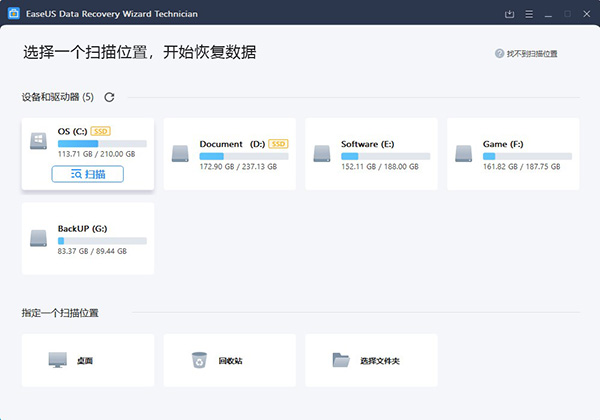Select the Document (D:) drive icon
600x420 pixels.
[179, 153]
